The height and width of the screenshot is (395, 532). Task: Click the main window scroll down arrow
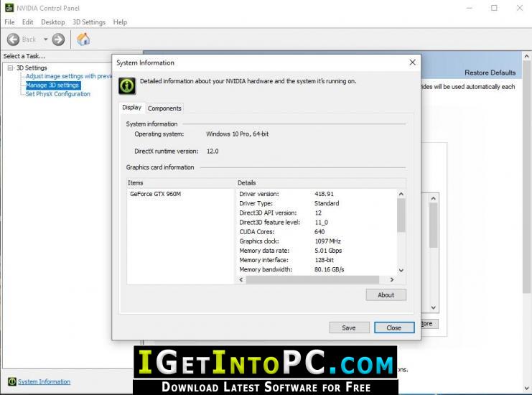point(526,388)
